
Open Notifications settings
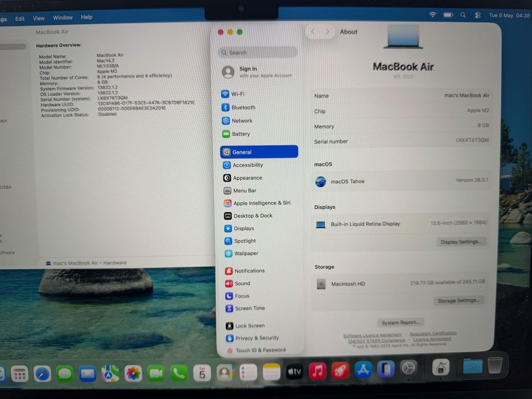[x=245, y=271]
